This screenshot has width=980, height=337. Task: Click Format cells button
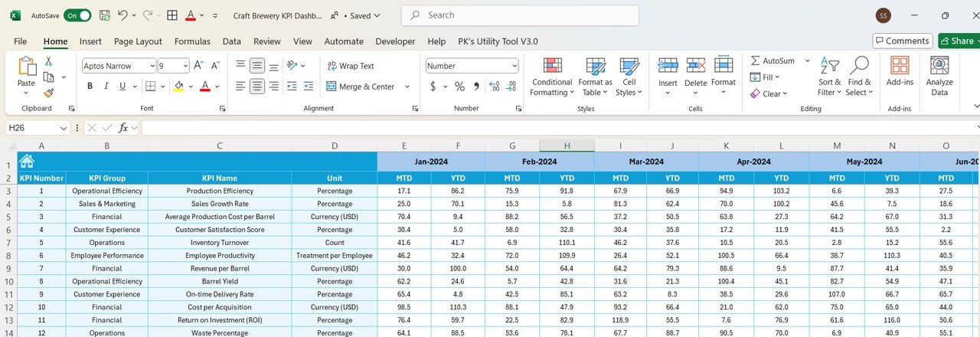[724, 75]
